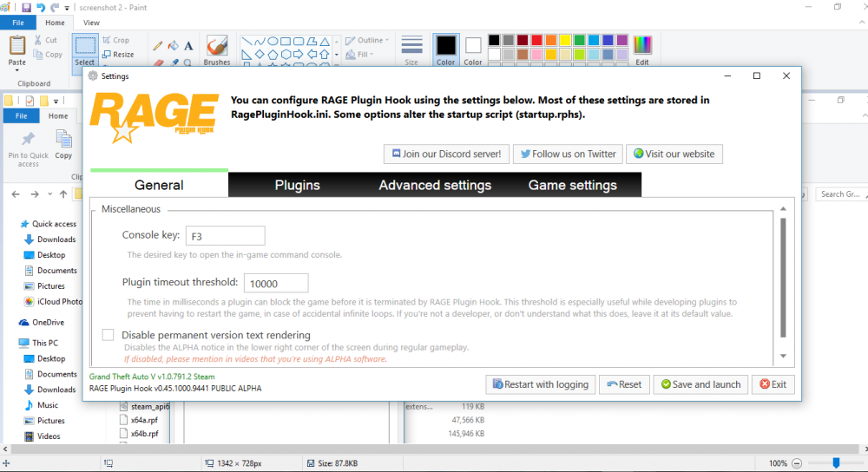Pick the Diamond shape
This screenshot has height=472, width=868.
[x=260, y=54]
